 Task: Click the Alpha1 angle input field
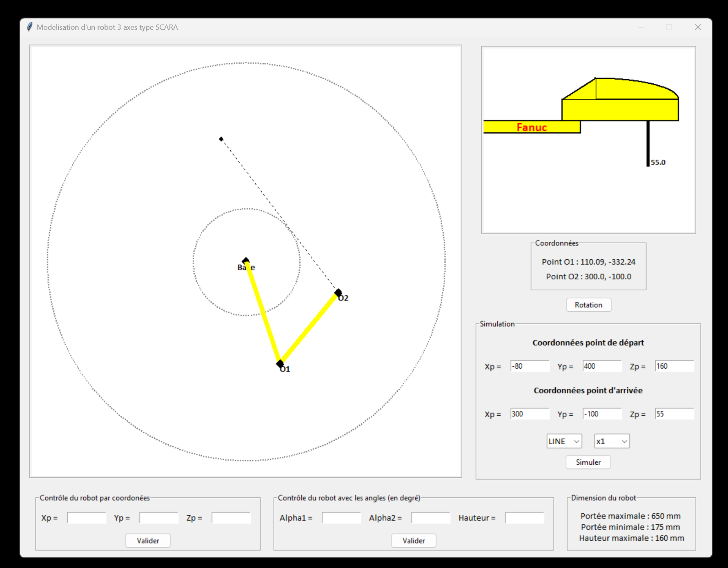(x=341, y=518)
